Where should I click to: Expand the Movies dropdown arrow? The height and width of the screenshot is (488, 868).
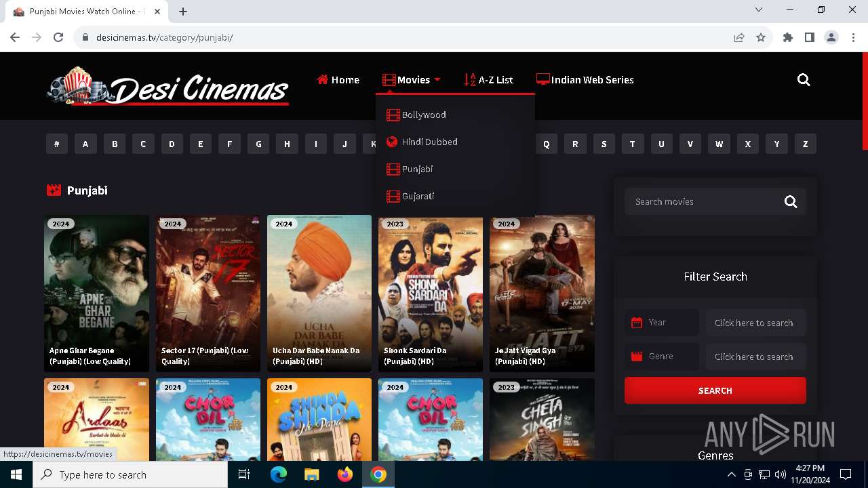click(437, 80)
